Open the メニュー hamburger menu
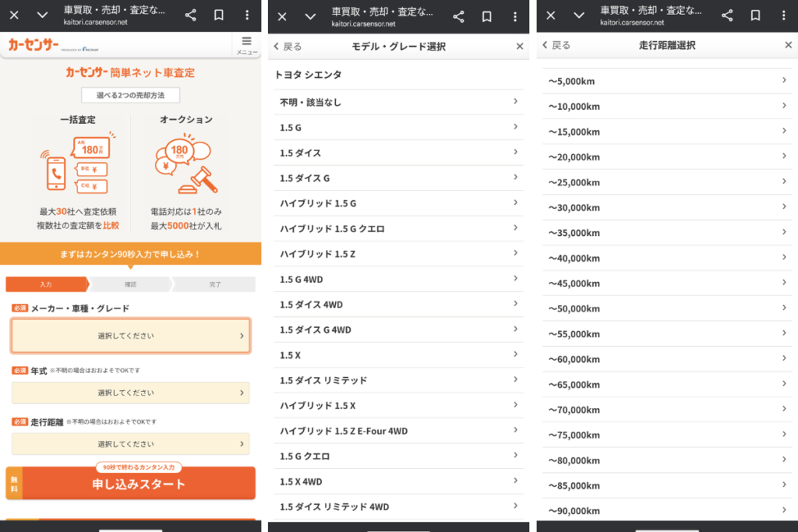The height and width of the screenshot is (532, 798). pos(246,45)
